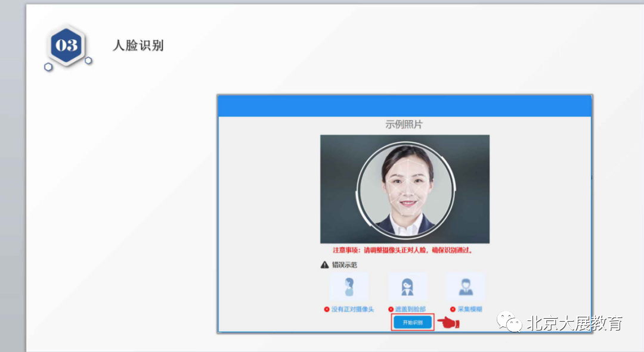Image resolution: width=644 pixels, height=352 pixels.
Task: Click the 03 hexagon badge
Action: (66, 46)
